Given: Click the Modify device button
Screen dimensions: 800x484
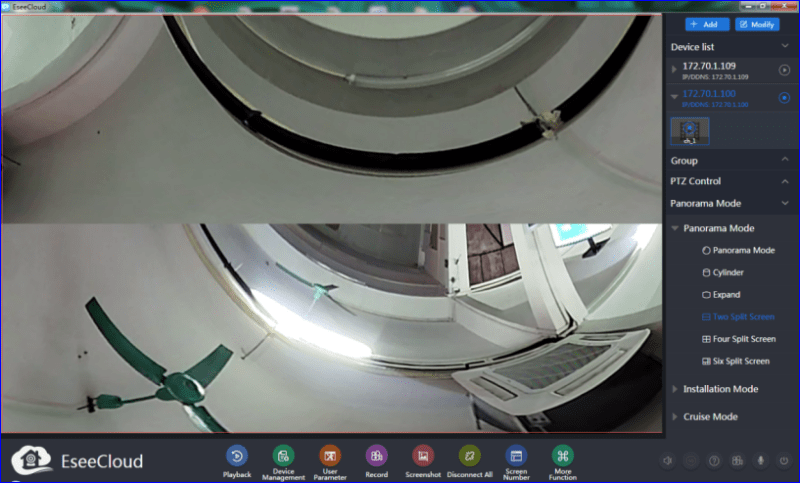Looking at the screenshot, I should 757,24.
